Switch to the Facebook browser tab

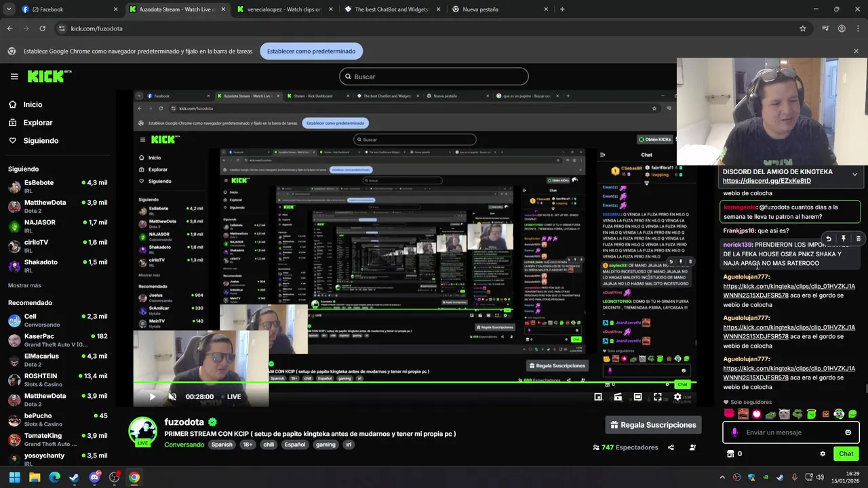click(x=68, y=9)
